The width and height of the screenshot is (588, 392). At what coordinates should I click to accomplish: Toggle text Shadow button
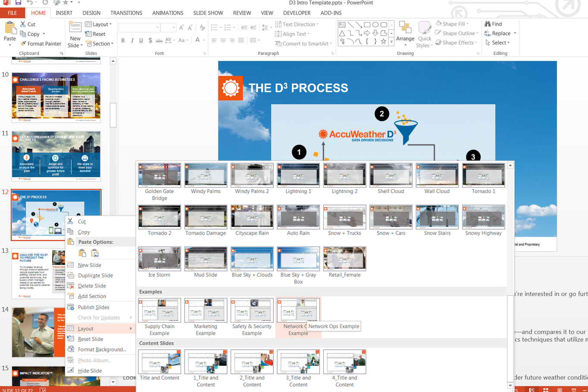(150, 41)
